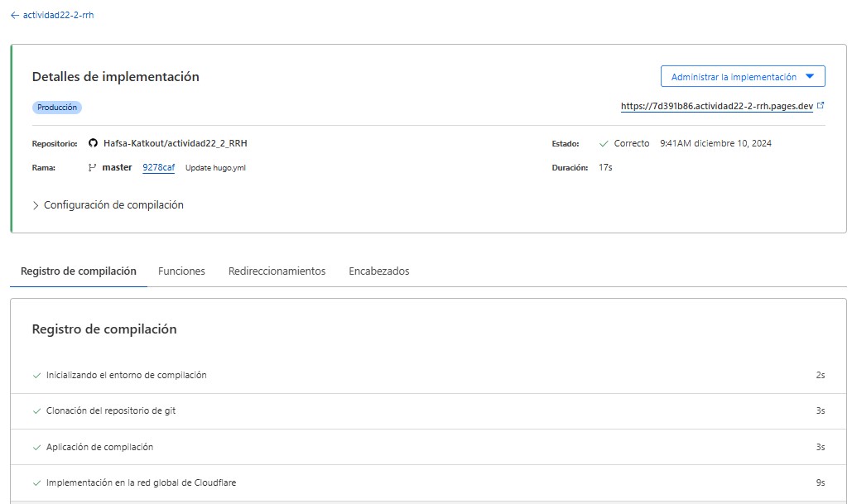The height and width of the screenshot is (504, 852).
Task: Click the back arrow beside actividad22-2-rrh
Action: pyautogui.click(x=14, y=15)
